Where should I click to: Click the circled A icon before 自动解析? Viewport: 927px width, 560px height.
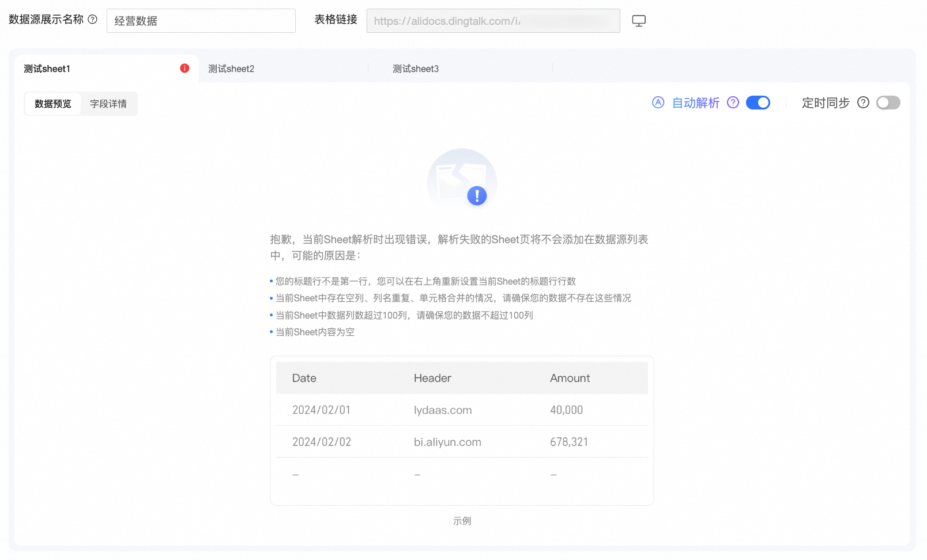coord(658,103)
